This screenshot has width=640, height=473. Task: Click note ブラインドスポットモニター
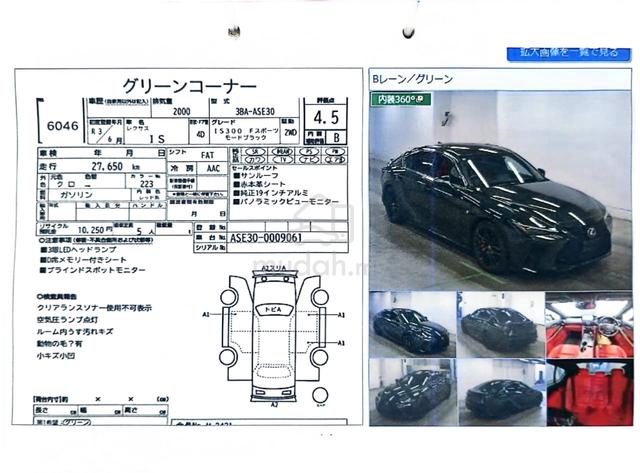[x=93, y=270]
